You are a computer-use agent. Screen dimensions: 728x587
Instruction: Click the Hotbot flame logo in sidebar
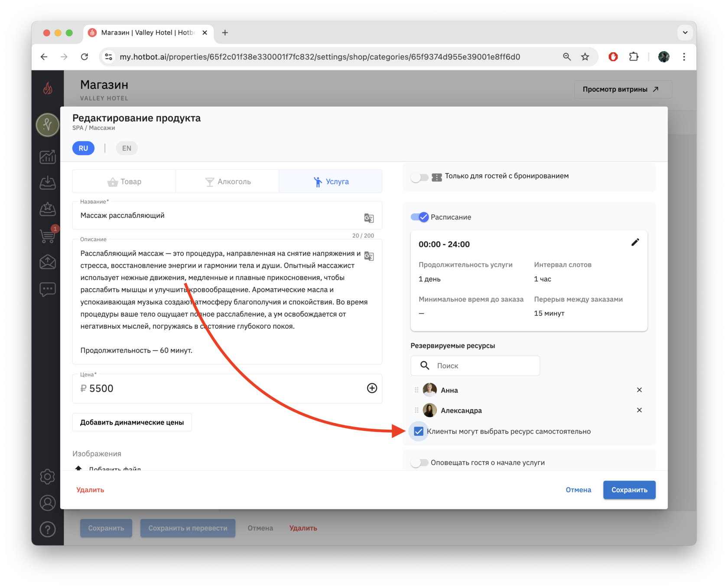click(x=48, y=88)
